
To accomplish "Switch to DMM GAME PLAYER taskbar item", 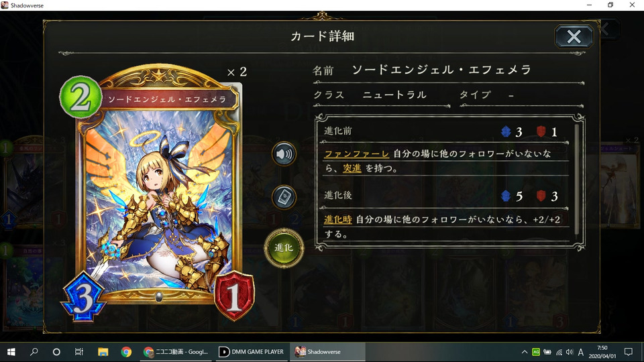I will pyautogui.click(x=252, y=352).
